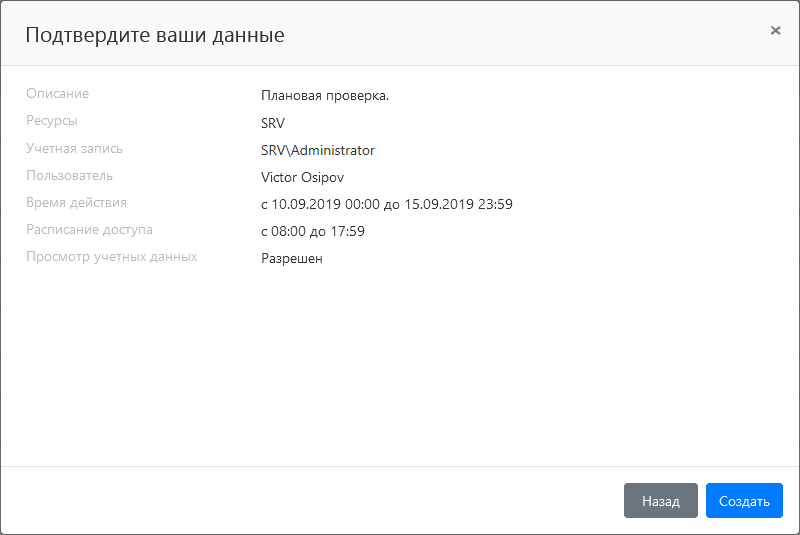Click the Создать button
This screenshot has width=800, height=535.
click(744, 501)
